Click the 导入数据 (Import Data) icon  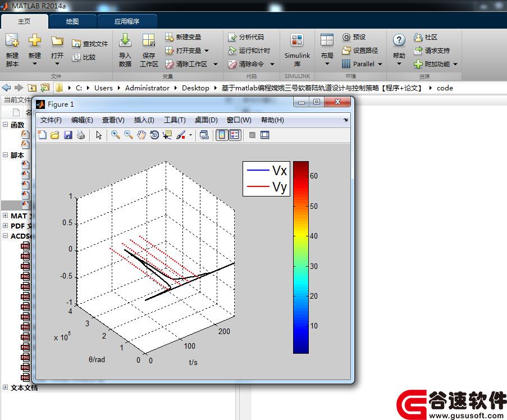(x=125, y=40)
